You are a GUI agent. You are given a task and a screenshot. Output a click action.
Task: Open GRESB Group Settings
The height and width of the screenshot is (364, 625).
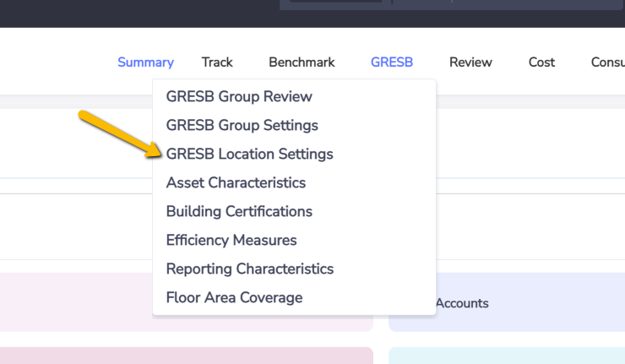[x=242, y=125]
